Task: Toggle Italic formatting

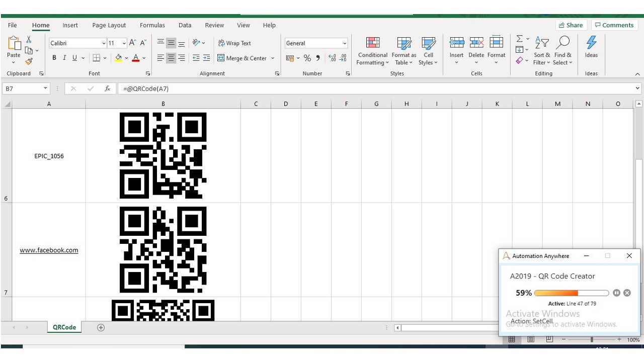Action: tap(64, 58)
